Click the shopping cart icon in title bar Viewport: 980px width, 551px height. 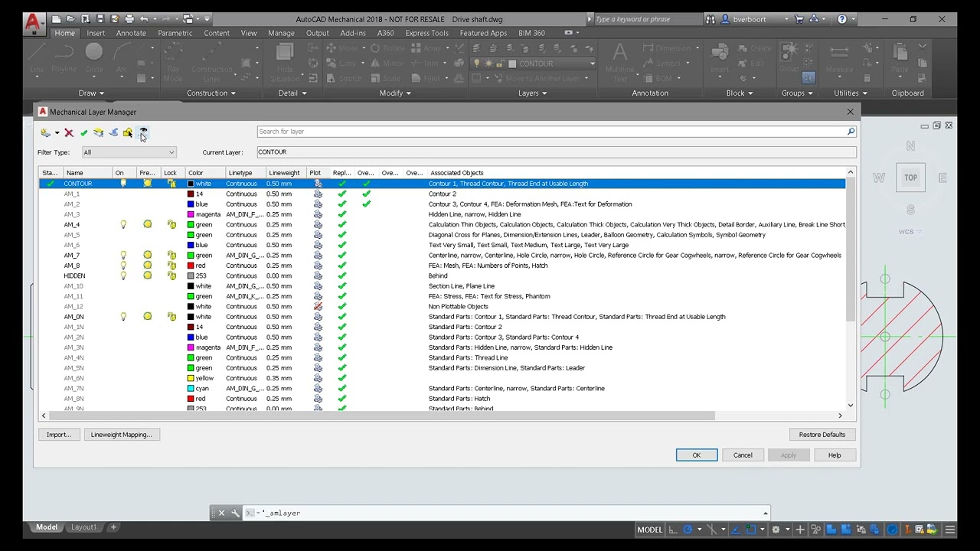(x=799, y=19)
